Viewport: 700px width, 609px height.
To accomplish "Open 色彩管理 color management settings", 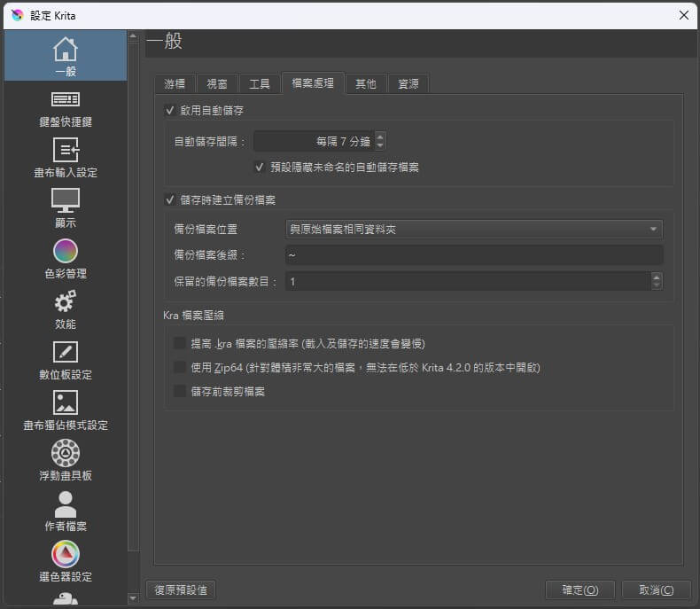I will tap(66, 260).
